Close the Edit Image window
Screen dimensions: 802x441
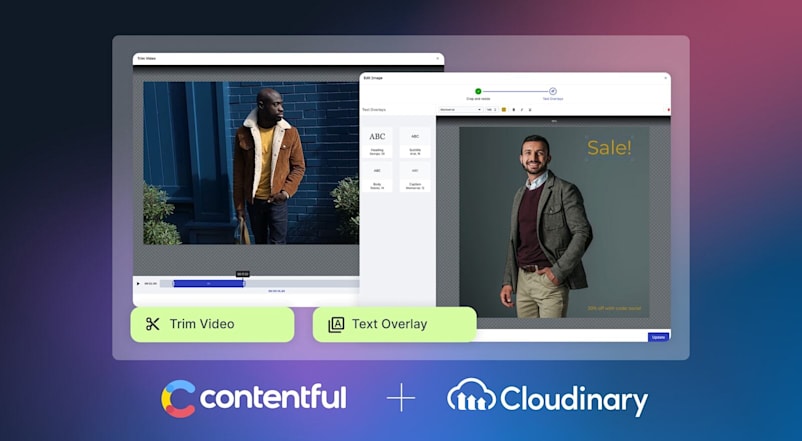click(x=665, y=78)
